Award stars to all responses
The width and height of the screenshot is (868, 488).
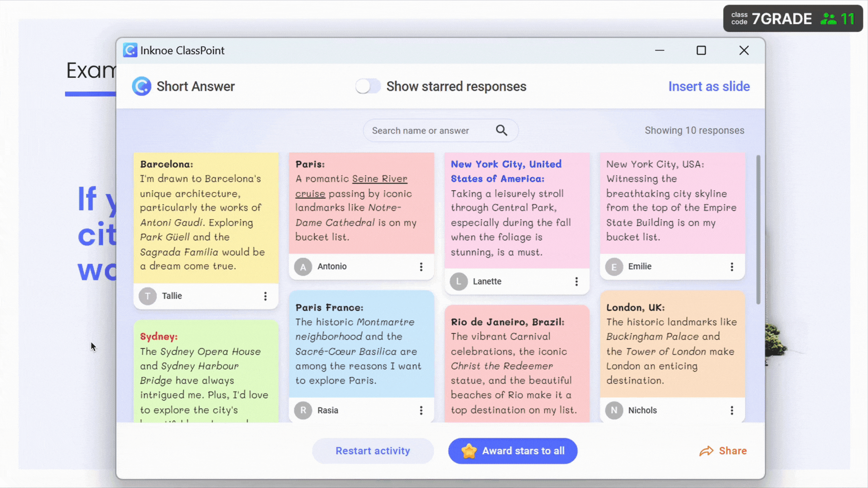[x=513, y=451]
